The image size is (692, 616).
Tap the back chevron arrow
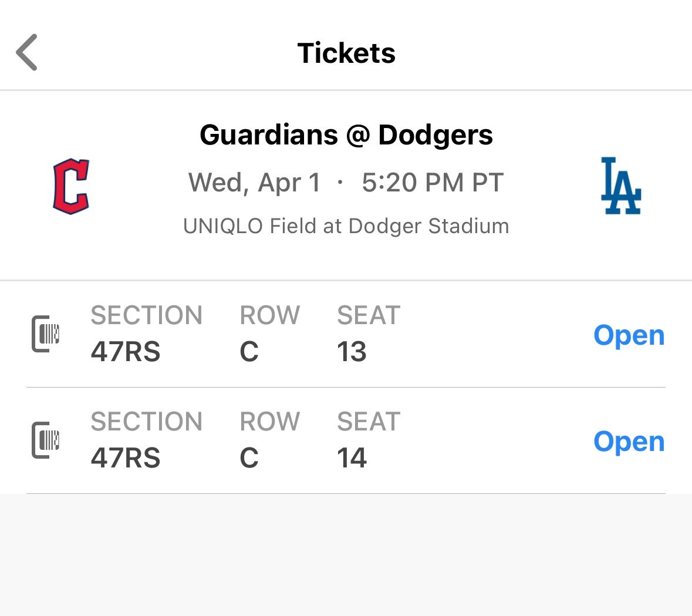click(x=27, y=52)
